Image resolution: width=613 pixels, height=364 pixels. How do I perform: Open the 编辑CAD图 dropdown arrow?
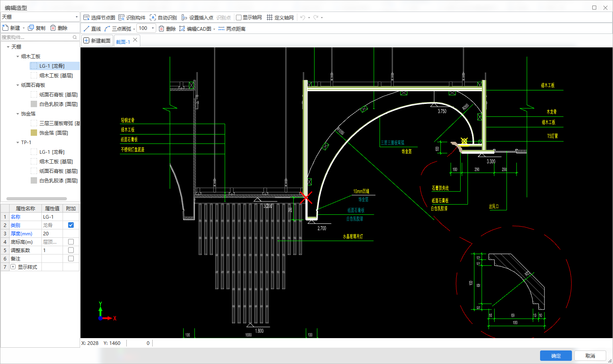click(214, 29)
